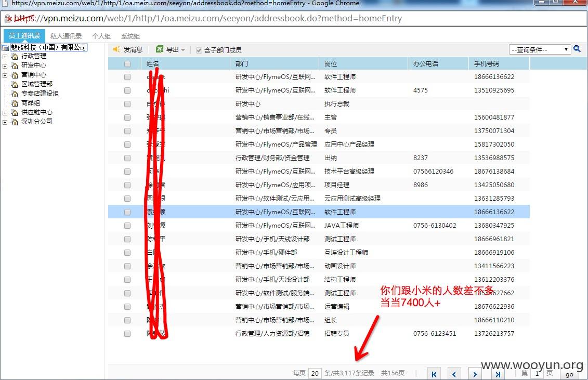Click the 互连设计工程师 cell

[x=346, y=253]
